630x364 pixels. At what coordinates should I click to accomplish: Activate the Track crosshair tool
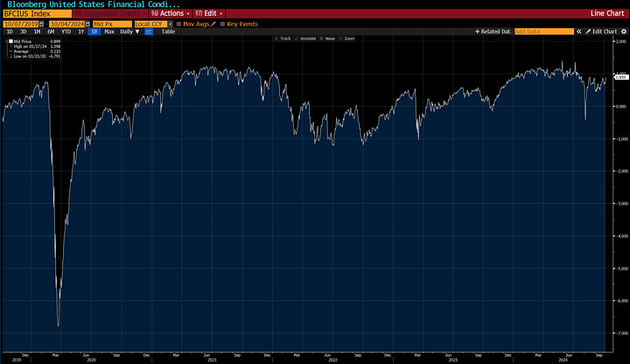point(283,38)
